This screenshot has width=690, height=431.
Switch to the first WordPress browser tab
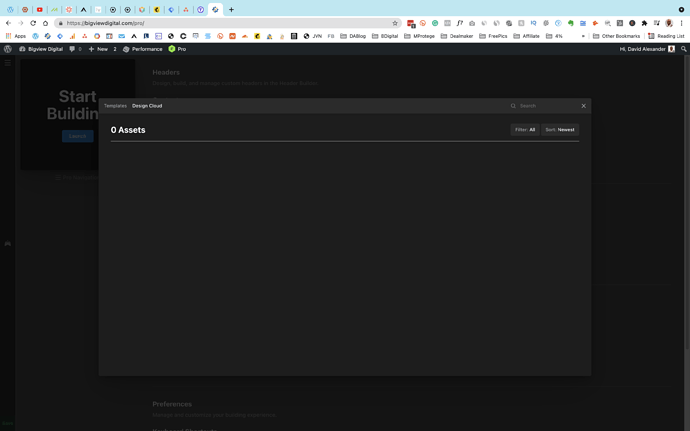tap(10, 9)
